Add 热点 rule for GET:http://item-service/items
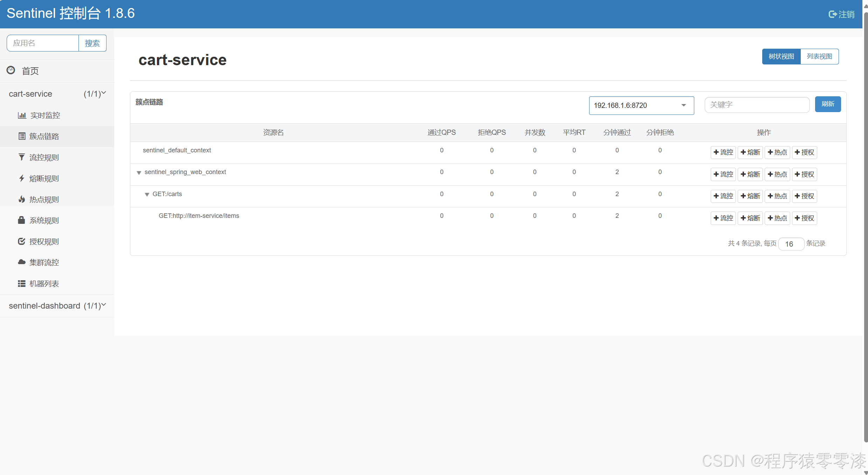868x475 pixels. [x=777, y=218]
